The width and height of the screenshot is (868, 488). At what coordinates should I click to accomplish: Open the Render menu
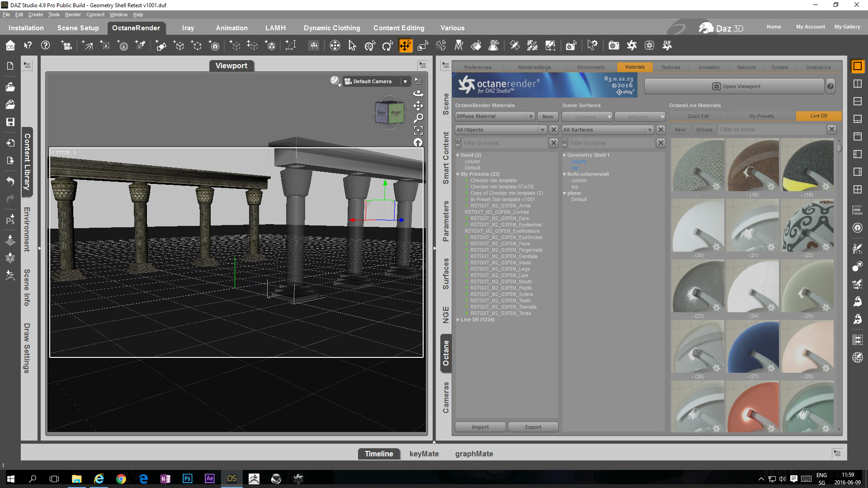coord(72,14)
